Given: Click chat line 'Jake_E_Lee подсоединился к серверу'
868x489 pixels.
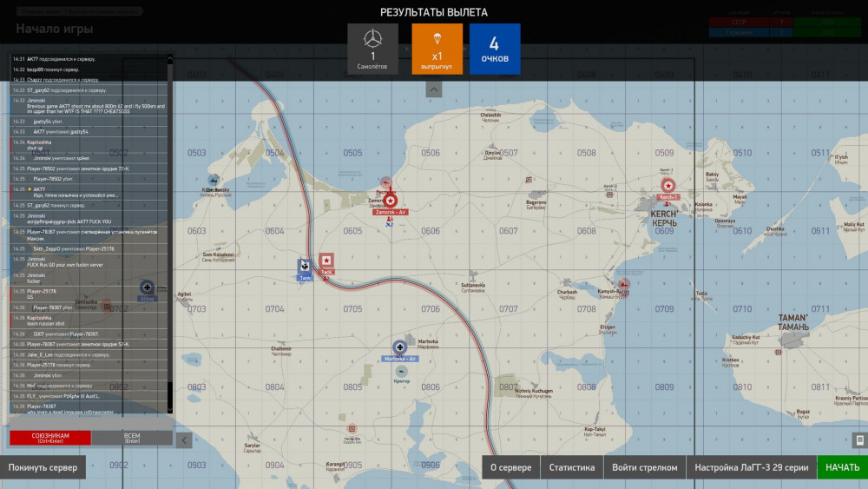Looking at the screenshot, I should click(89, 355).
